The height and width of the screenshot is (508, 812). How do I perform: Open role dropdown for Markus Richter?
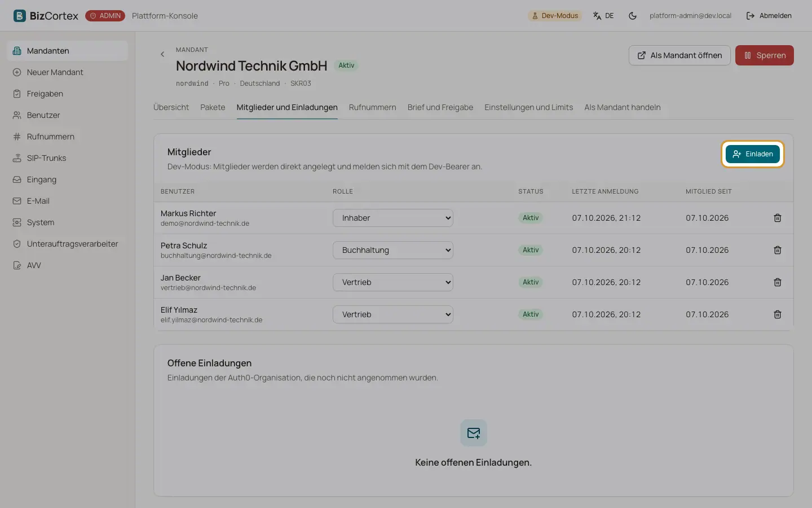393,218
